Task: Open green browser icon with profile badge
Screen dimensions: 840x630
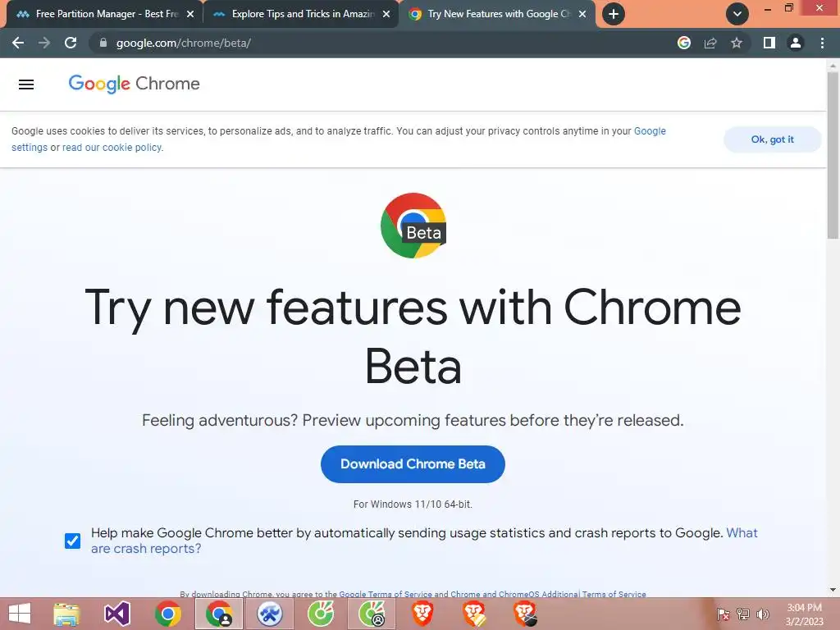Action: [372, 614]
